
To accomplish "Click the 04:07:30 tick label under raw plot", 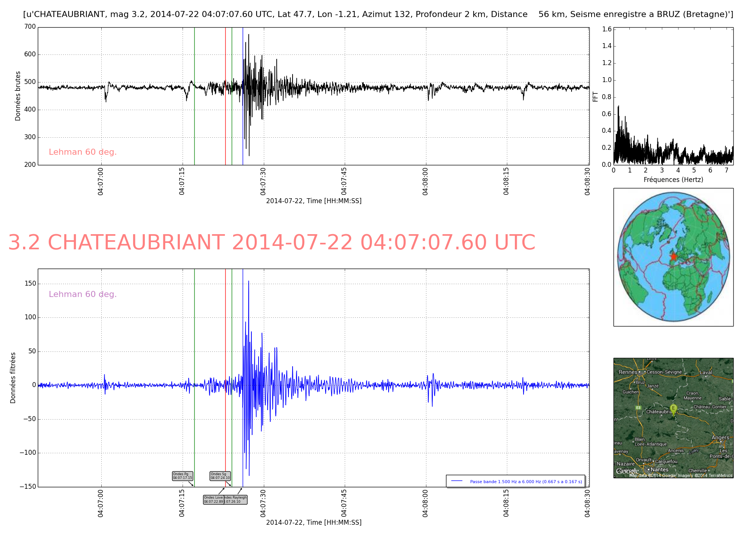I will (263, 181).
